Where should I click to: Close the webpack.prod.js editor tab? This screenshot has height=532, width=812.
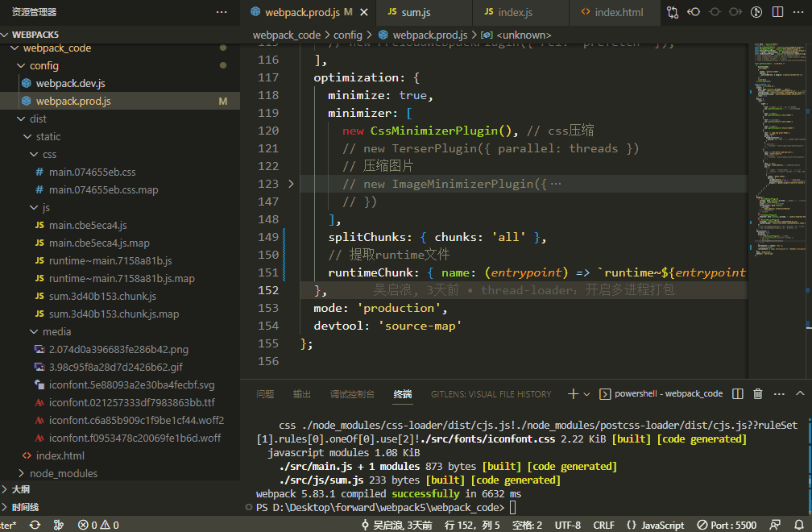(x=365, y=12)
